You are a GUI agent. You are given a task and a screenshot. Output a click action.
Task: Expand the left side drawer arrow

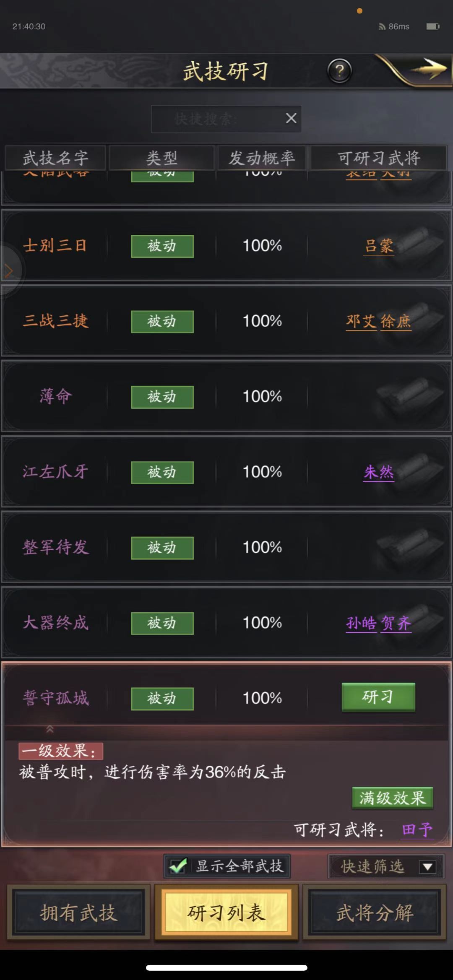8,270
